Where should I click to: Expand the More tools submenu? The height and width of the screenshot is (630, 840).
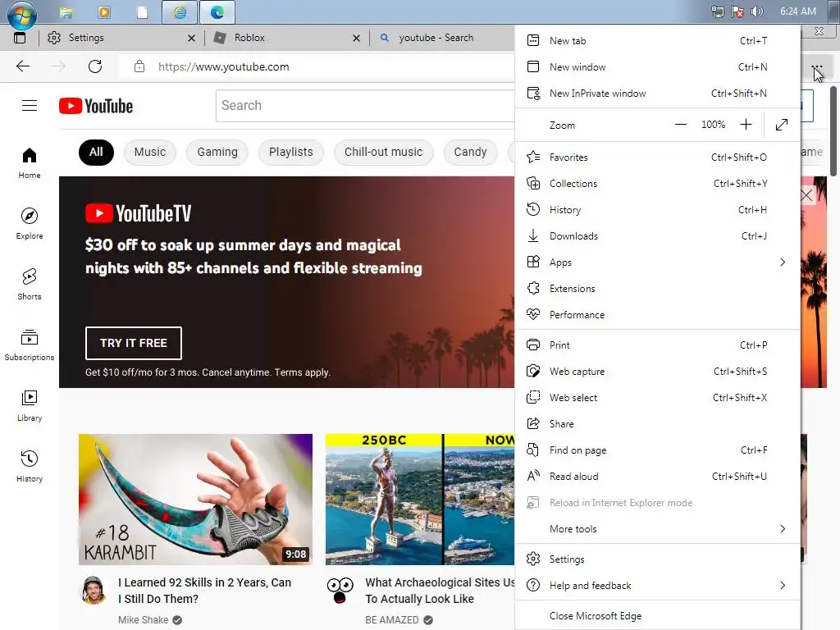click(657, 529)
